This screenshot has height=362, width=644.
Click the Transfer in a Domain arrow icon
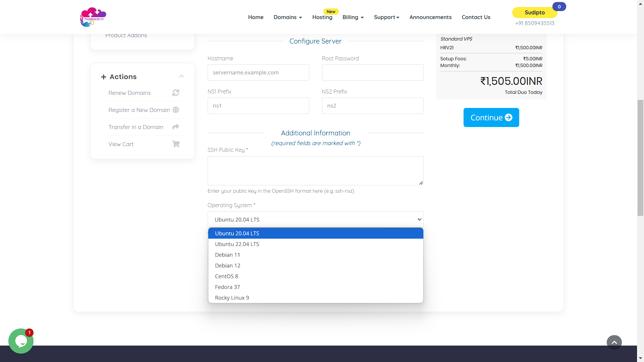pyautogui.click(x=176, y=127)
